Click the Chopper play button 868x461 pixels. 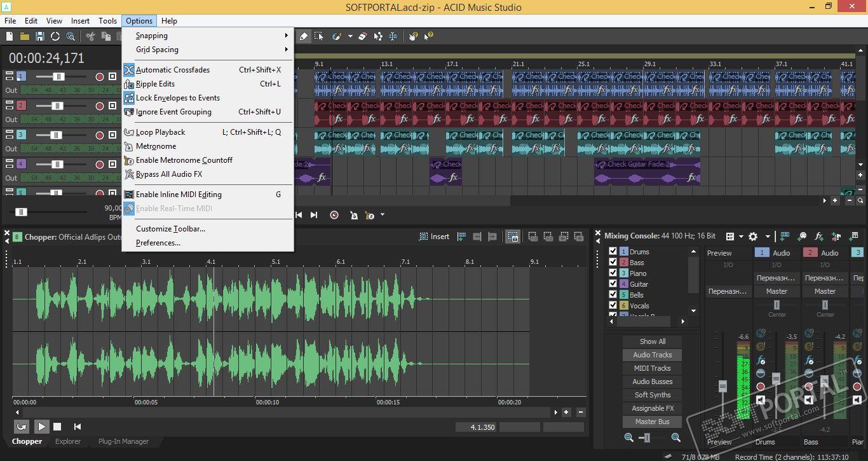click(41, 427)
